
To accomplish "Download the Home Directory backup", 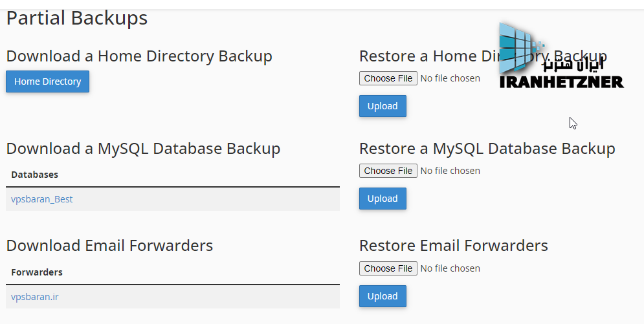I will [48, 81].
